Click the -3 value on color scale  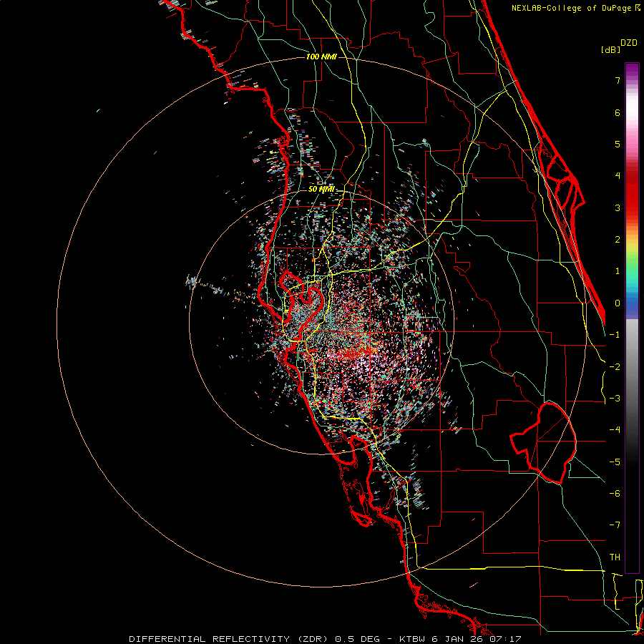pyautogui.click(x=615, y=399)
